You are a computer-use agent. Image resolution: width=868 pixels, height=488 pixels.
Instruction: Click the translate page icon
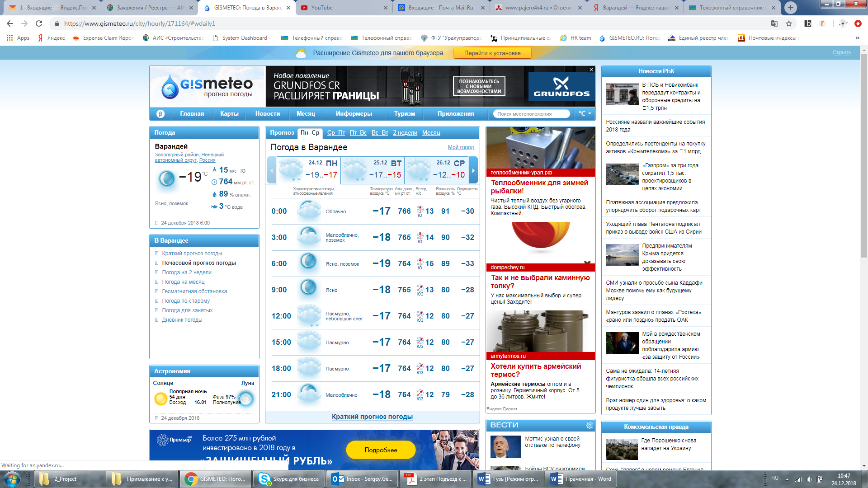pos(774,23)
